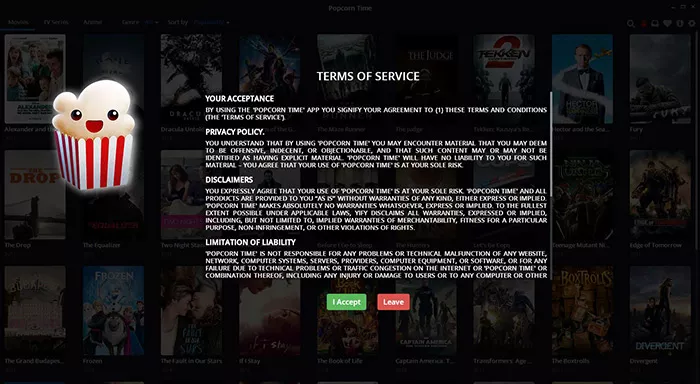Select The Drop movie poster

click(35, 195)
